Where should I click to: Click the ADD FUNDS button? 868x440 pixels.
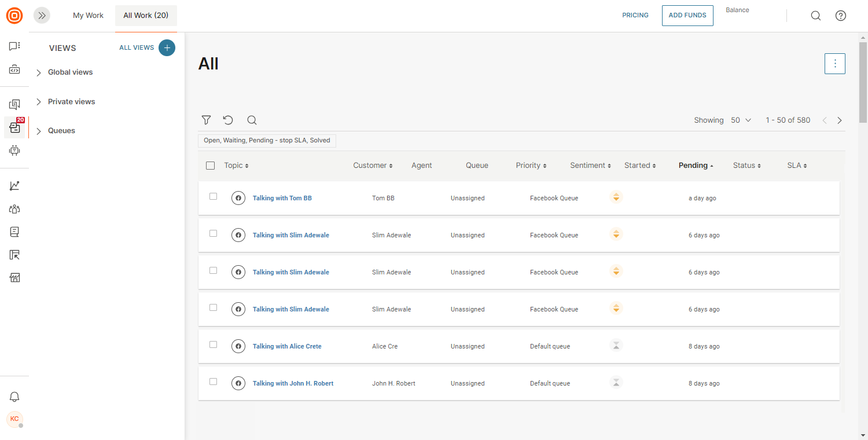point(687,16)
